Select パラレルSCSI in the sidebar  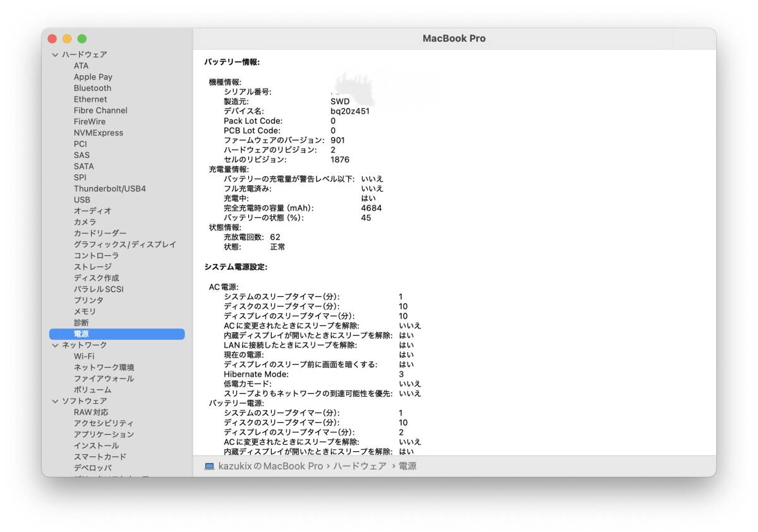(99, 289)
